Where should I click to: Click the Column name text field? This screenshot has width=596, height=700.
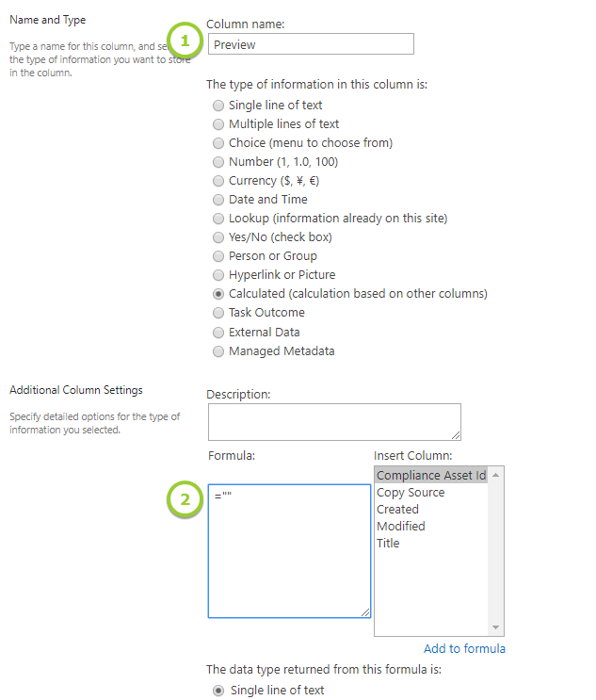(310, 44)
